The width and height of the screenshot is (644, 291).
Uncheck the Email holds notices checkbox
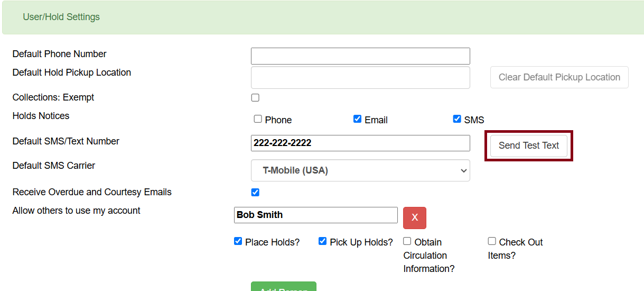click(358, 119)
